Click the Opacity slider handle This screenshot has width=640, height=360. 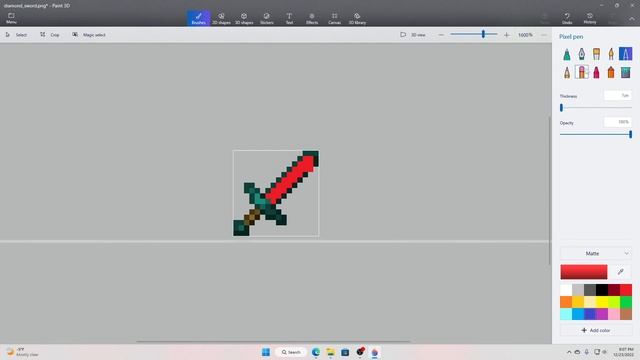(x=631, y=134)
